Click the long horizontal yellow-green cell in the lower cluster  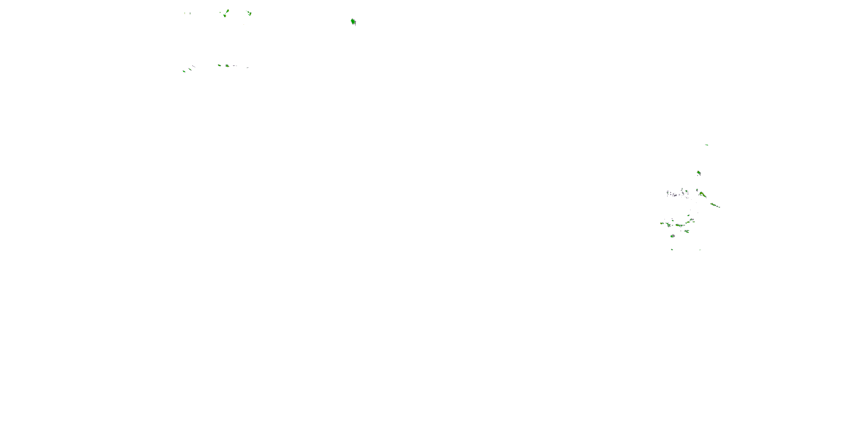(680, 225)
